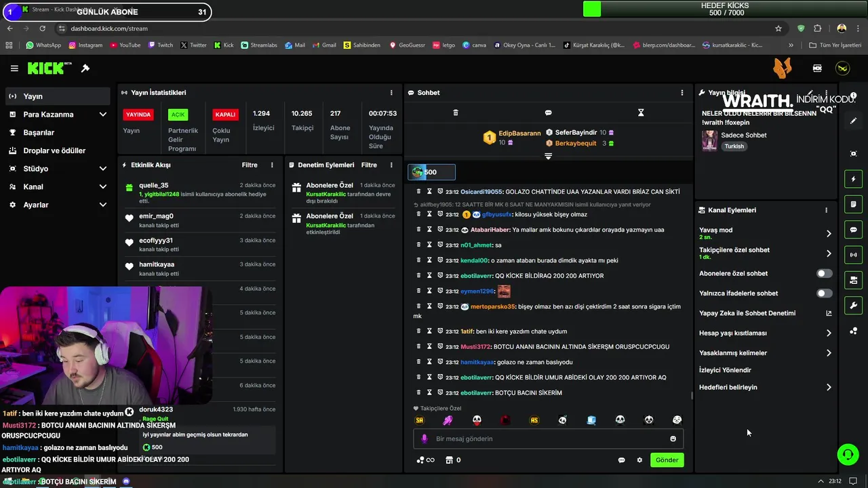Open Kanal Eylemleri three-dot menu

click(x=826, y=210)
